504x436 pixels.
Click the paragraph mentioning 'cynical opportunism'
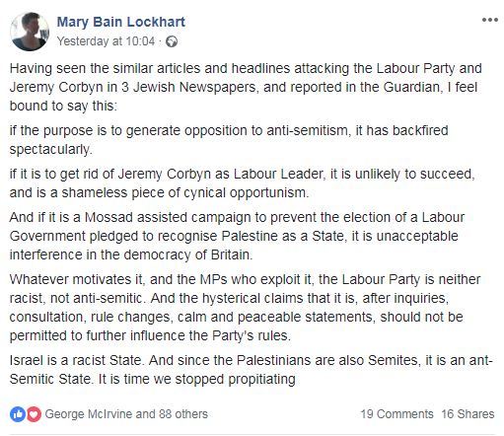[243, 183]
